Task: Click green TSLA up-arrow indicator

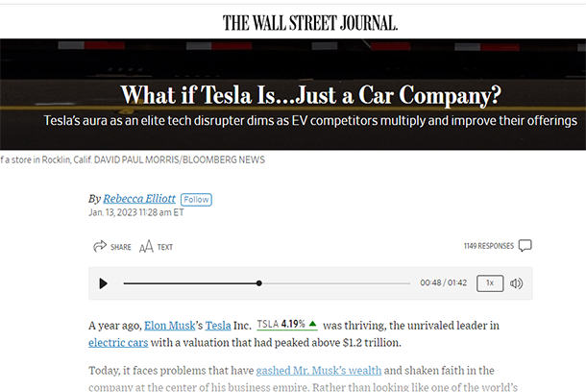Action: (x=313, y=324)
